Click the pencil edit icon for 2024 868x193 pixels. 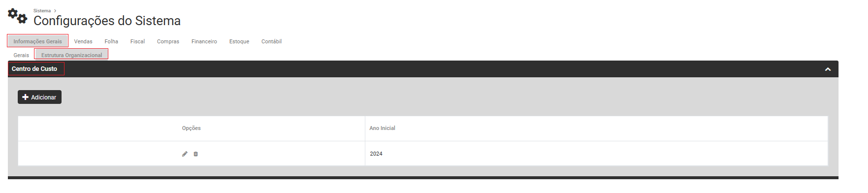185,154
